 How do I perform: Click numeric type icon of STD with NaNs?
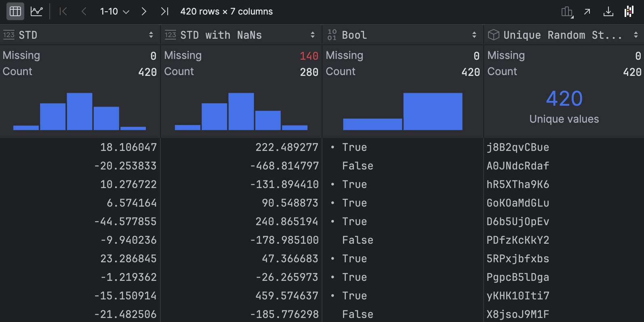[x=170, y=35]
